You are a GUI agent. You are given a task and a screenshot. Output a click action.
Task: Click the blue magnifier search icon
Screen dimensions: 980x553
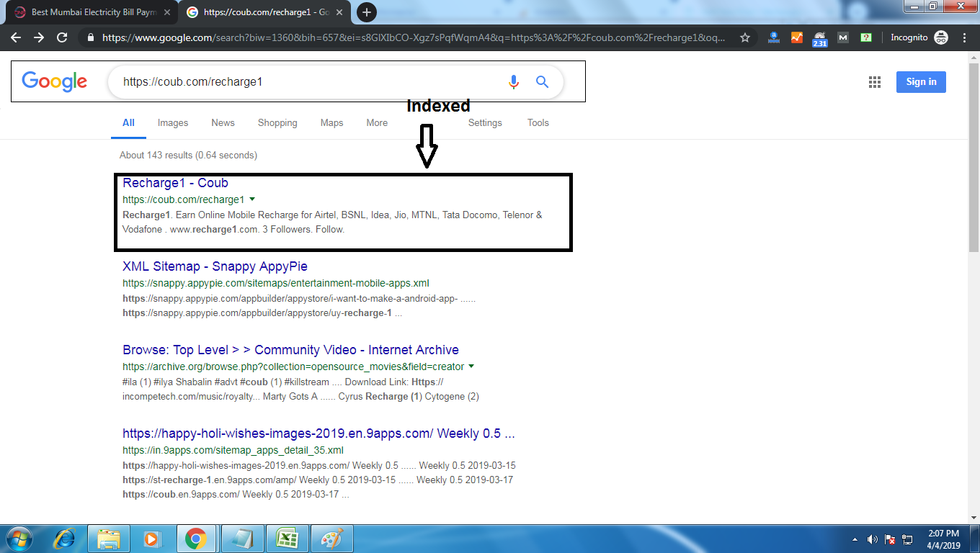coord(543,82)
